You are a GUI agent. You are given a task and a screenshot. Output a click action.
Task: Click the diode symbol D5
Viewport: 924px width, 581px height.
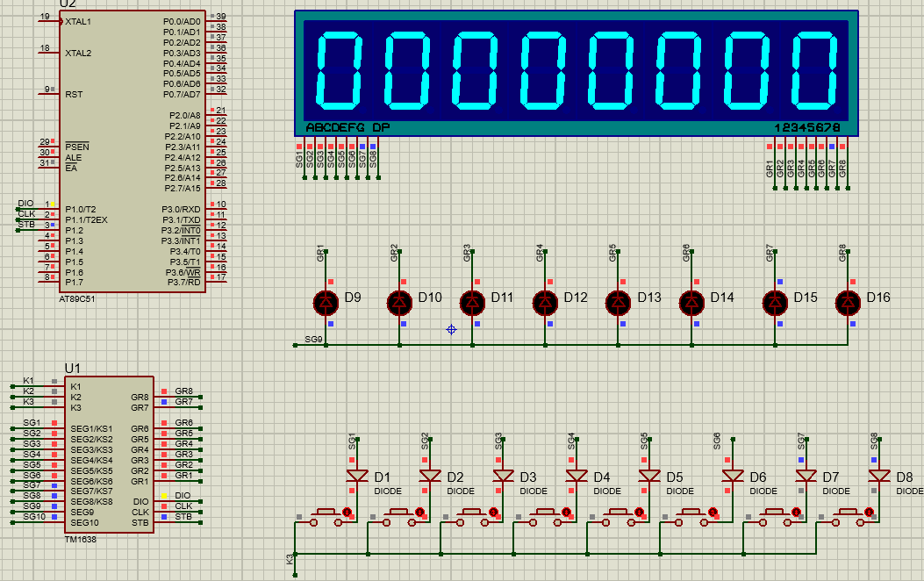tap(650, 474)
